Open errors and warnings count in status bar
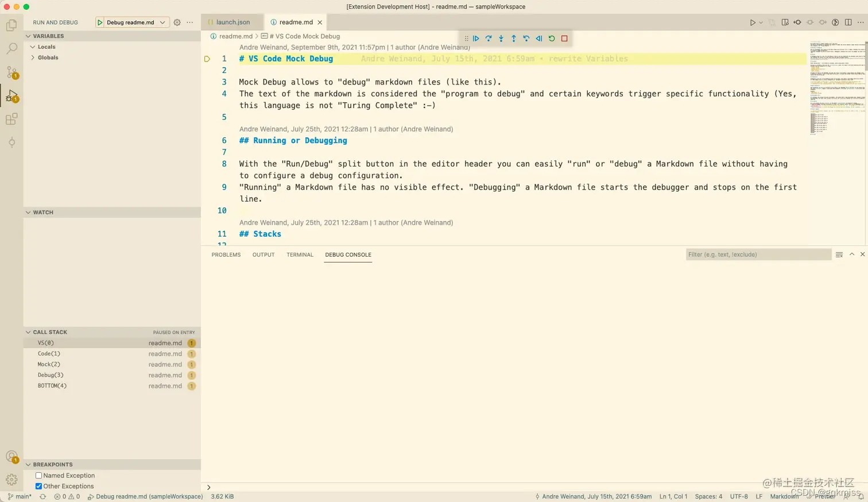 tap(67, 496)
